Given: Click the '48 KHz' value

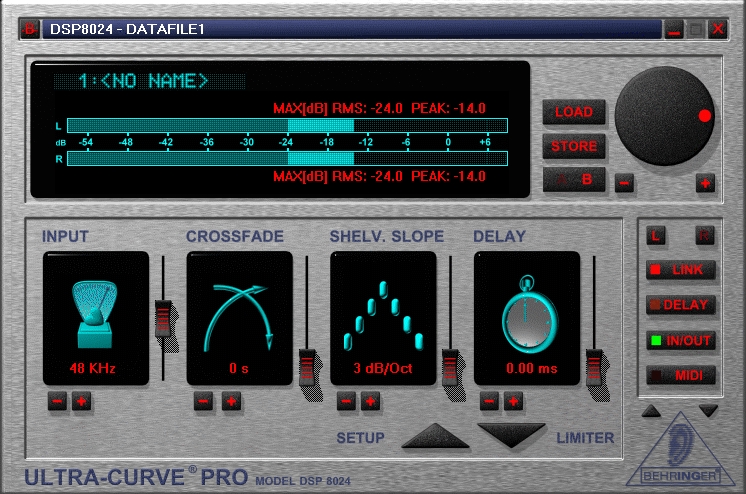Looking at the screenshot, I should click(x=93, y=368).
